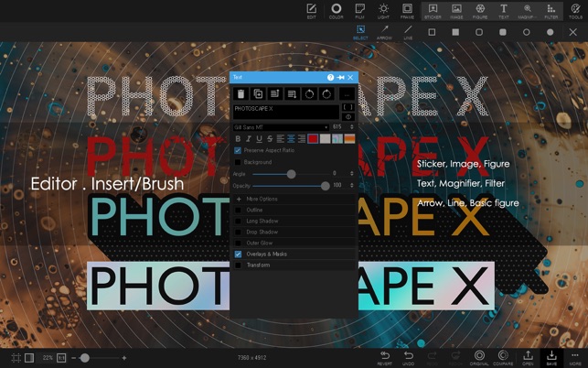Uncheck Preserve Aspect Ratio

click(x=238, y=150)
